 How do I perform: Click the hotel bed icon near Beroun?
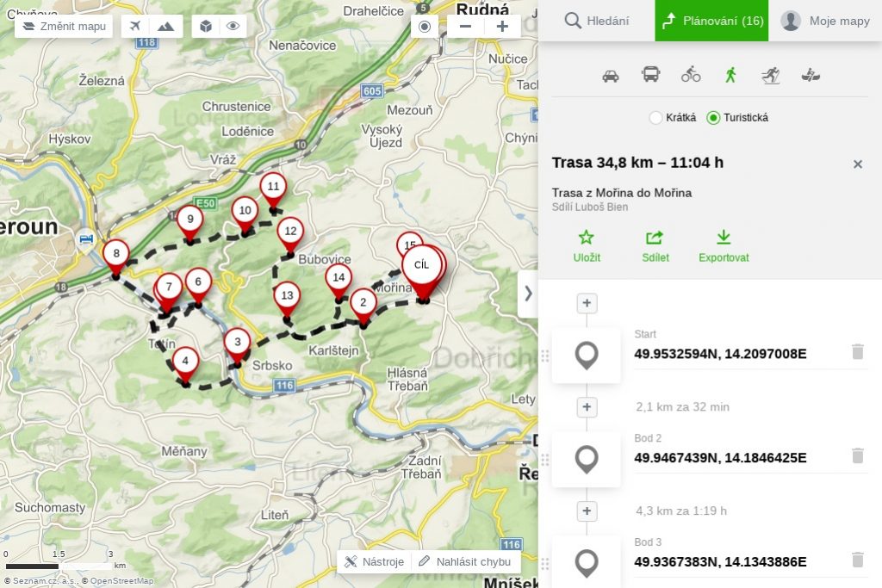pos(85,239)
